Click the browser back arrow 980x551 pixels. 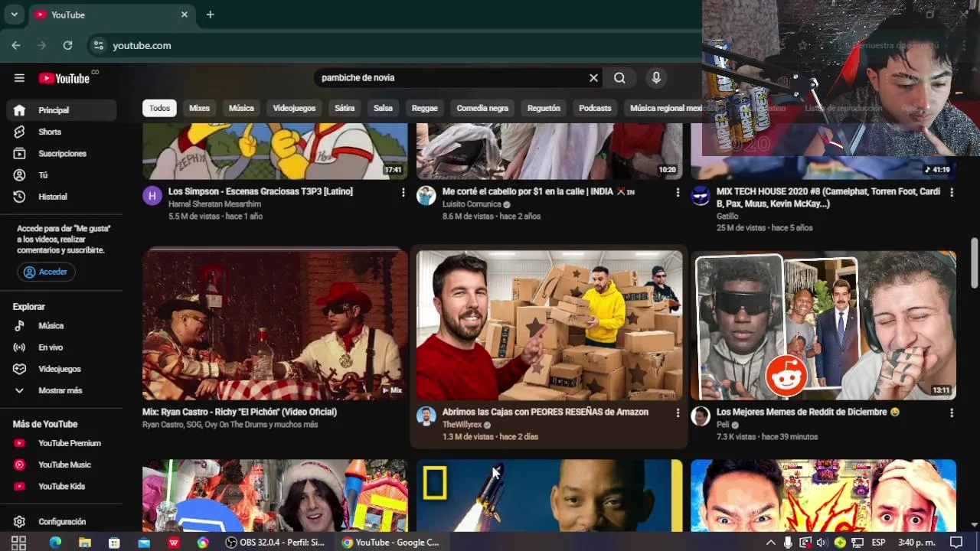pyautogui.click(x=16, y=46)
